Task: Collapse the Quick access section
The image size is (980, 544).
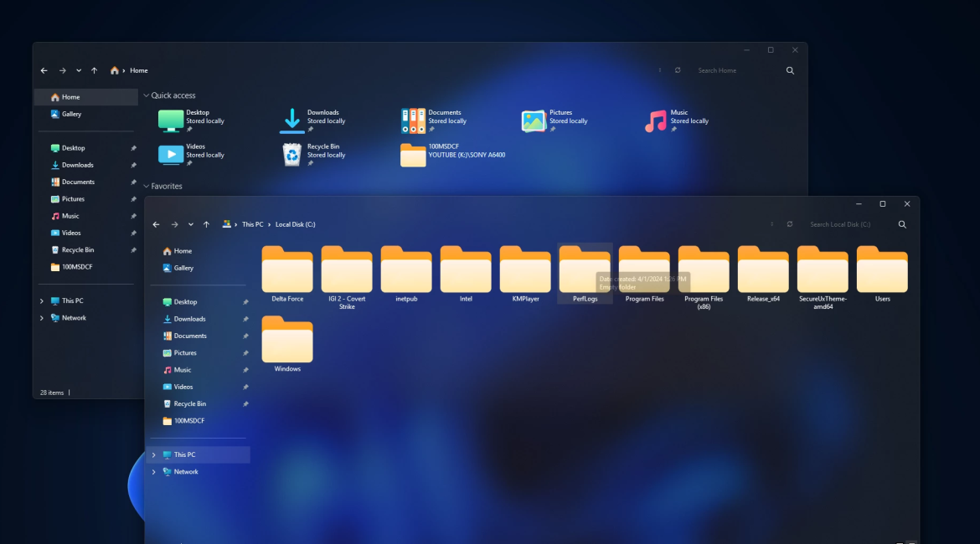Action: pyautogui.click(x=146, y=96)
